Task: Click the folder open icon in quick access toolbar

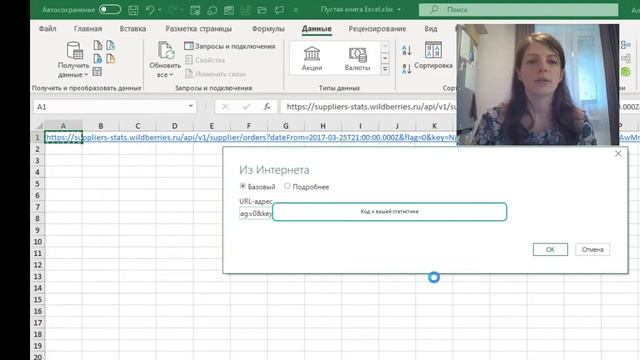Action: click(262, 10)
